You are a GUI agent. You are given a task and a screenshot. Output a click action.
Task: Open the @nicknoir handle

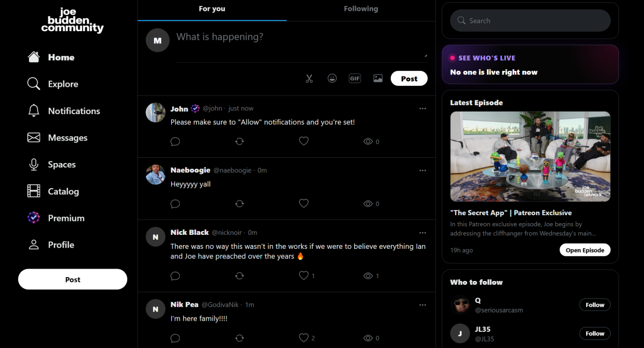[x=228, y=232]
